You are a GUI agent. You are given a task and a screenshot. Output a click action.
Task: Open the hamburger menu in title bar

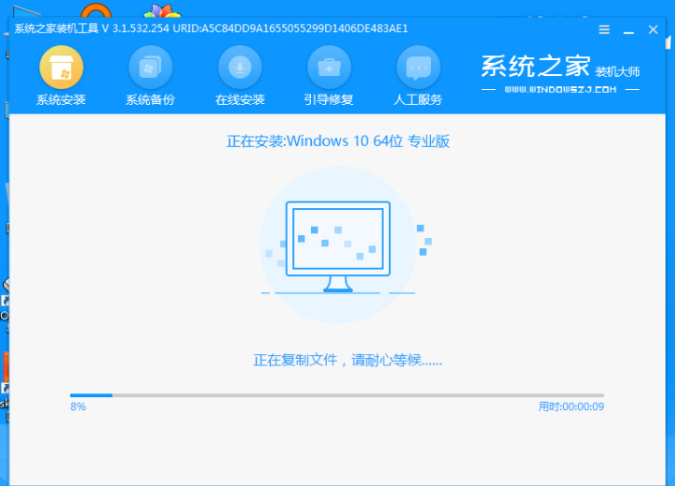[604, 29]
